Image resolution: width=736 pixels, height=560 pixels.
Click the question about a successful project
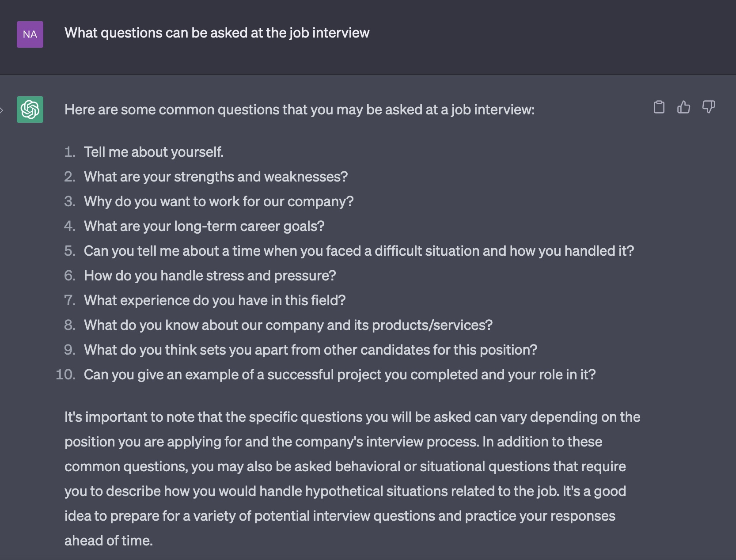340,375
